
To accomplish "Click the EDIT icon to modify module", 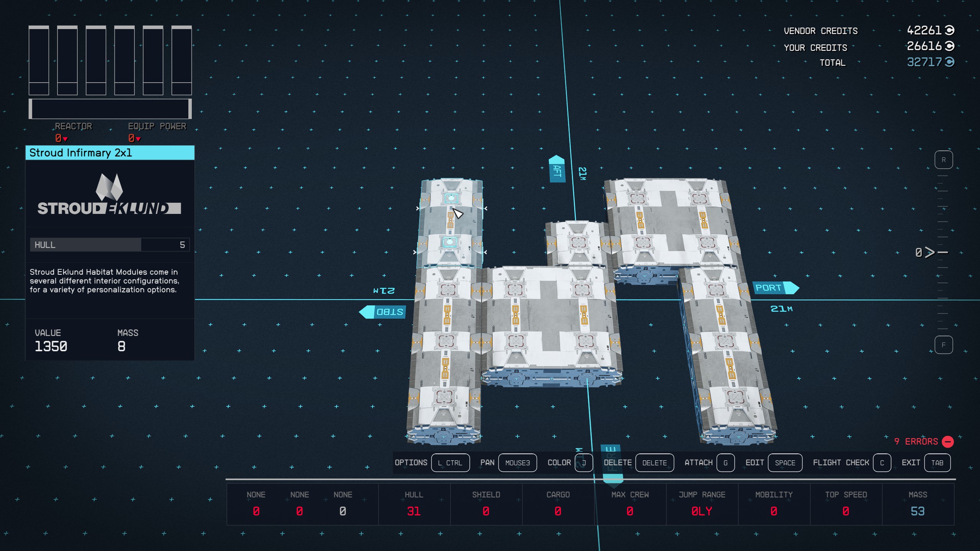I will point(784,462).
